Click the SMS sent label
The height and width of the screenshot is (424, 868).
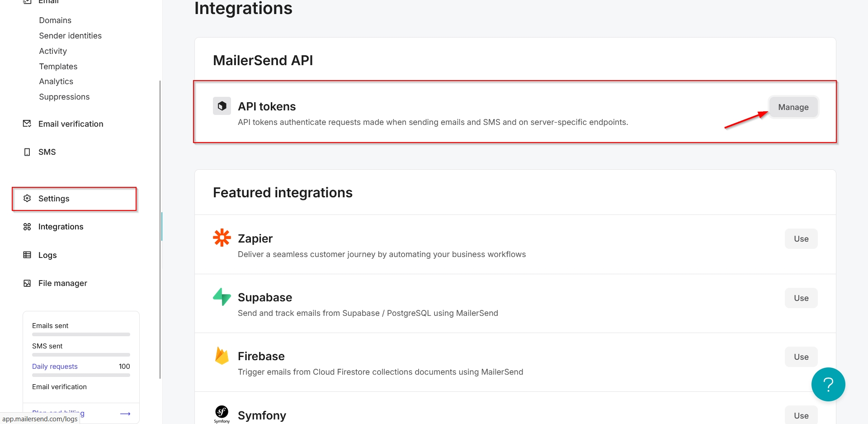(x=47, y=346)
